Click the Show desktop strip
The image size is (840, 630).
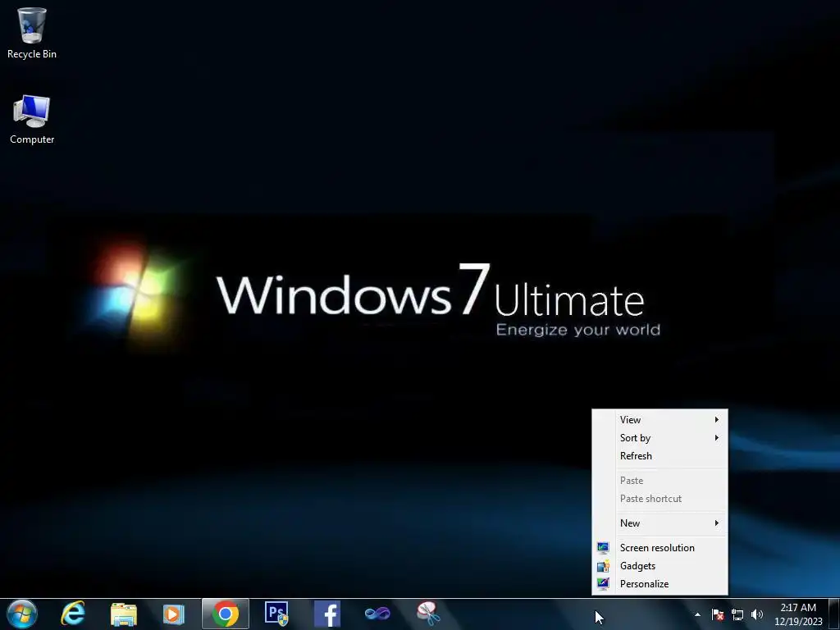(834, 614)
